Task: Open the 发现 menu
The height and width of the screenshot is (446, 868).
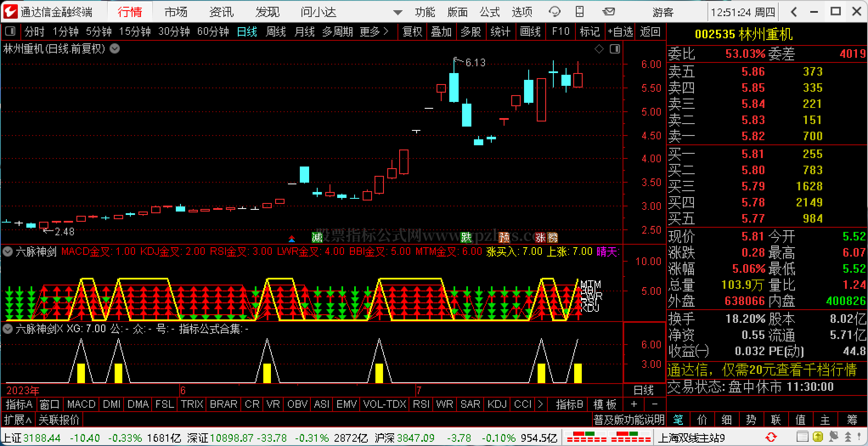Action: [267, 12]
